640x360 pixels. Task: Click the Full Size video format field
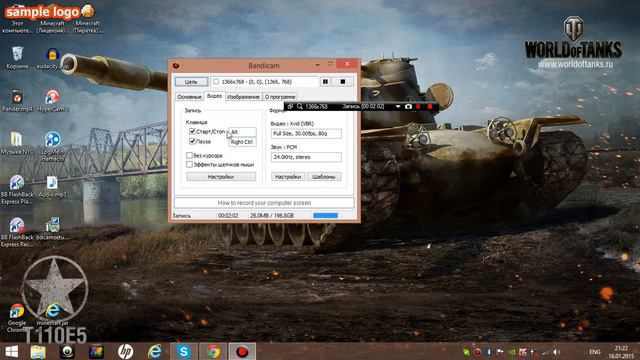tap(306, 133)
